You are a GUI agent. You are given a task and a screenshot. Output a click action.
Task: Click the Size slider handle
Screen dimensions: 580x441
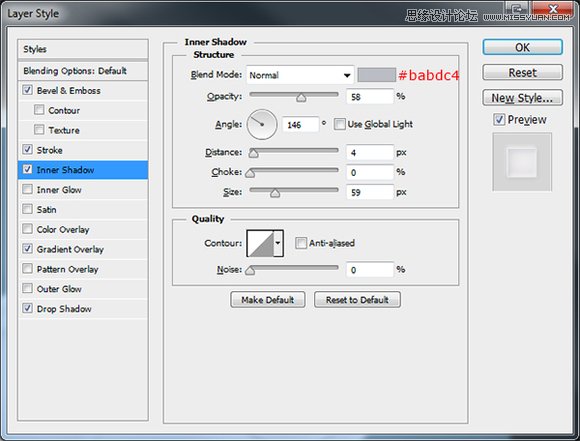click(x=275, y=193)
